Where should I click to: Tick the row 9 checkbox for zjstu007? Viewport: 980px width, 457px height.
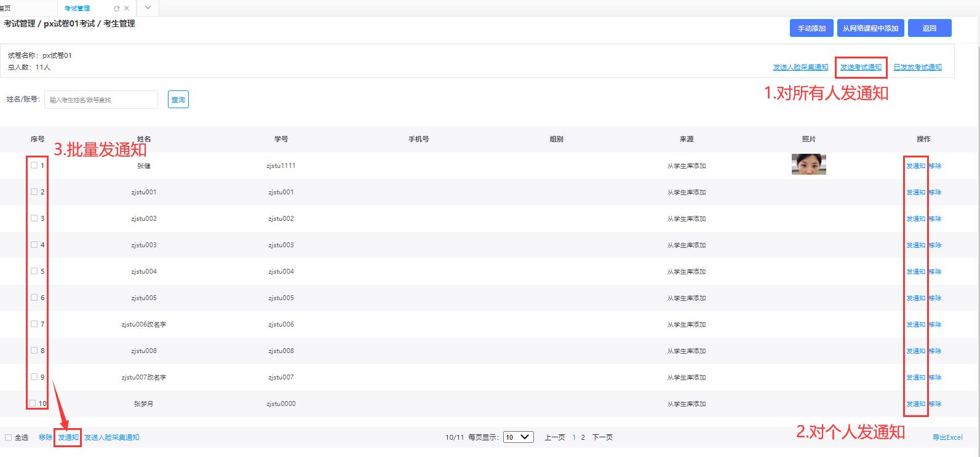[34, 376]
